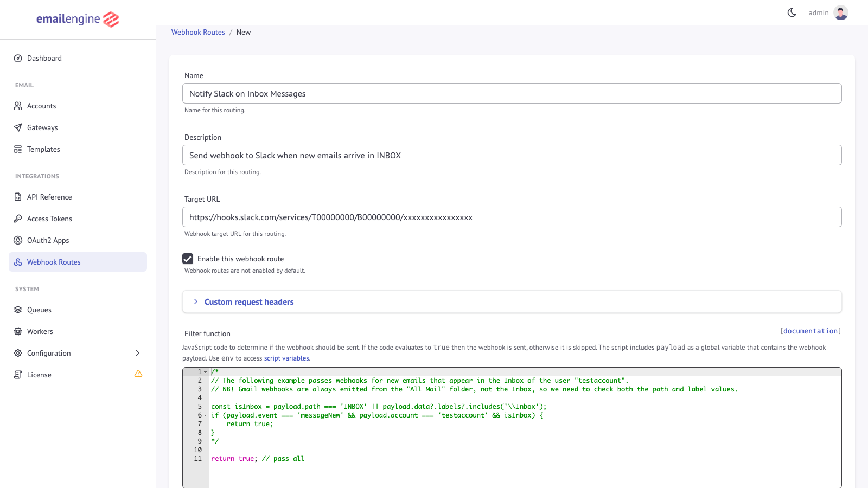Click the Dashboard gauge icon
This screenshot has height=488, width=868.
(x=18, y=58)
